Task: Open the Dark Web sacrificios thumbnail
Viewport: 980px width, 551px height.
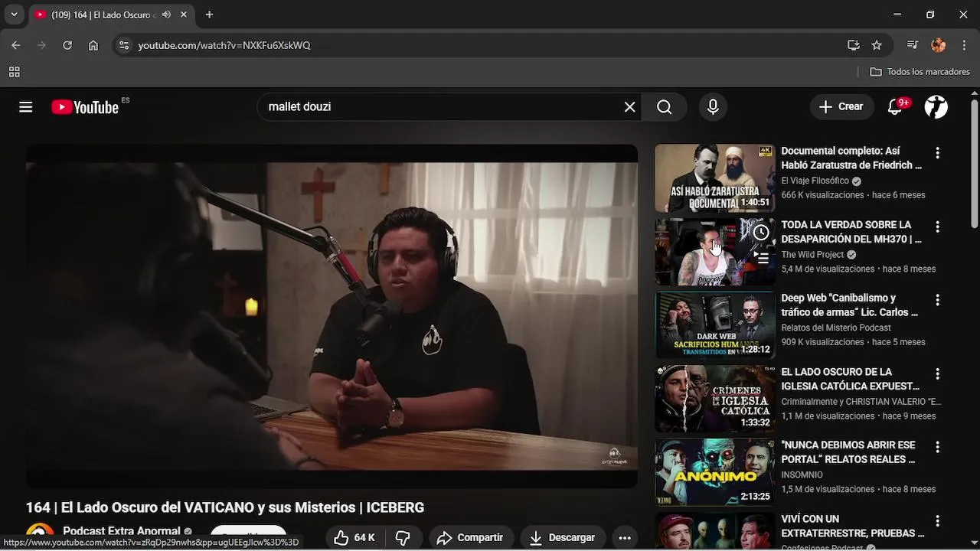Action: [x=715, y=325]
